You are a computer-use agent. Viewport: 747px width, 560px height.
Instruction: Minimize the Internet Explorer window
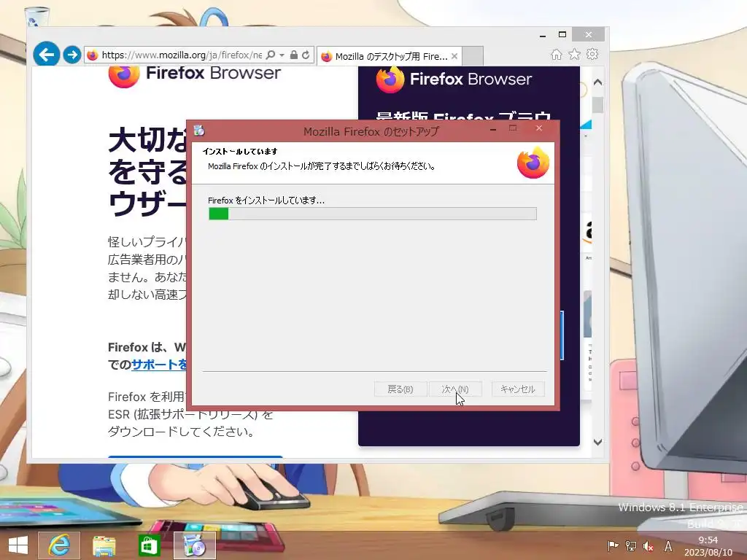[543, 35]
